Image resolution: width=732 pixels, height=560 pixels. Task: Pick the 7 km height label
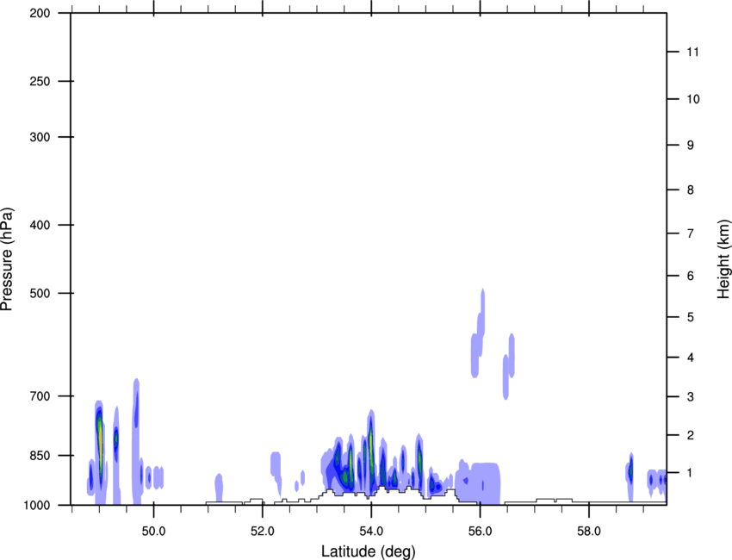[x=690, y=233]
